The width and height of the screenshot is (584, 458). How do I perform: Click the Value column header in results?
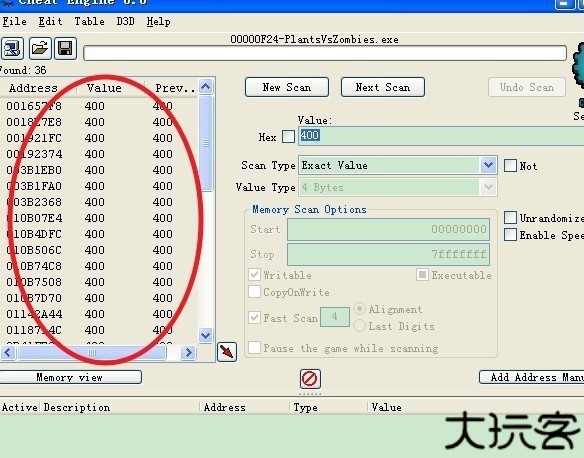click(x=110, y=88)
